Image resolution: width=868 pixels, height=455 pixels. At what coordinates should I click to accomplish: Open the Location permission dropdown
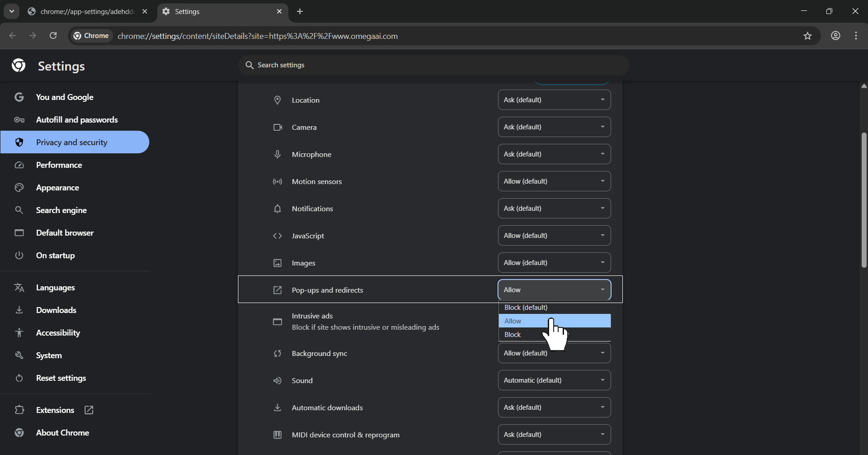pyautogui.click(x=554, y=100)
